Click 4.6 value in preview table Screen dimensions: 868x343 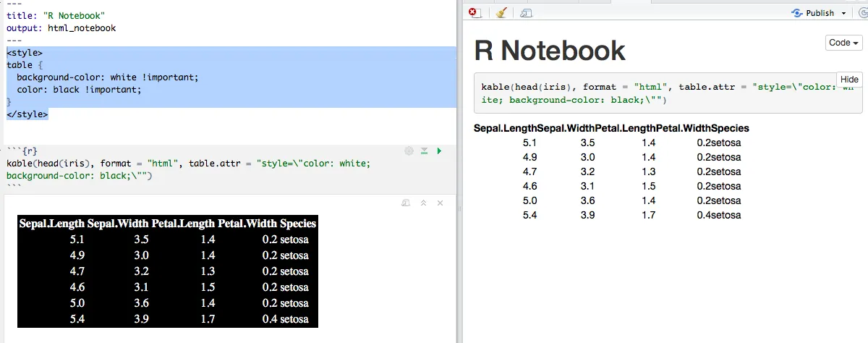(x=530, y=186)
